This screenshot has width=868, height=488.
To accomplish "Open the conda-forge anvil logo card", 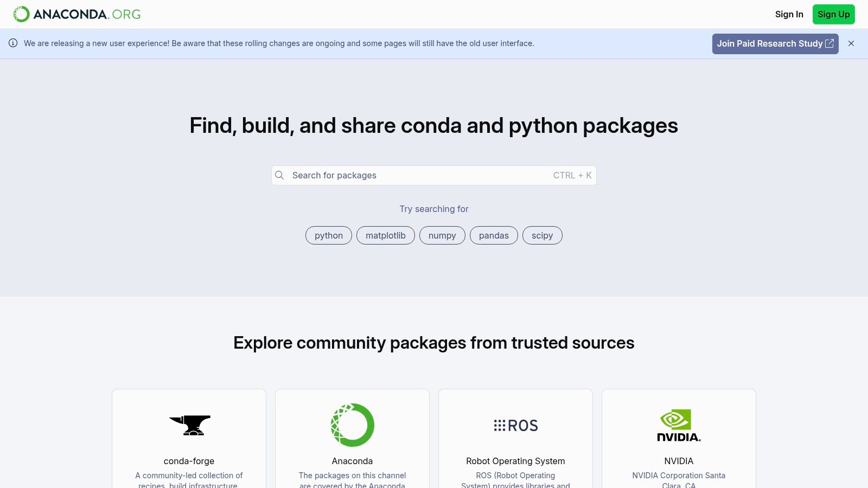I will pyautogui.click(x=189, y=425).
